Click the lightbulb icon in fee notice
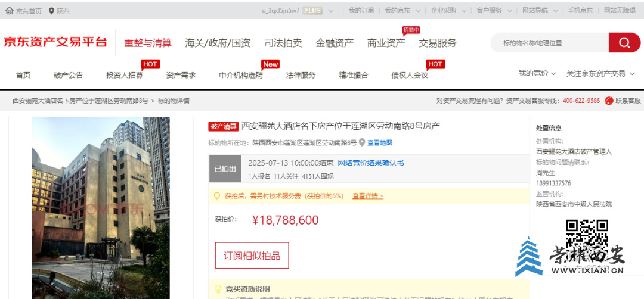644x299 pixels. click(217, 196)
